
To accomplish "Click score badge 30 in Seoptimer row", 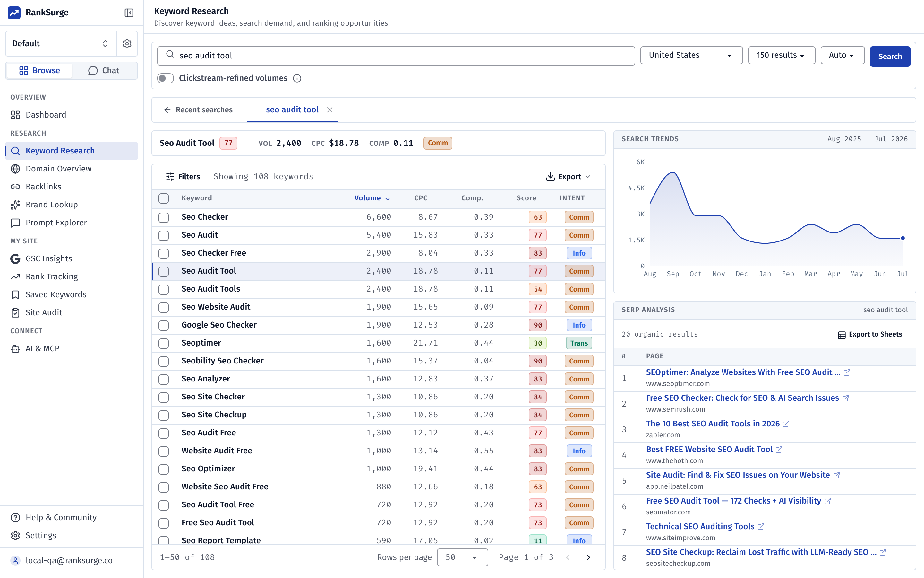I will 538,343.
